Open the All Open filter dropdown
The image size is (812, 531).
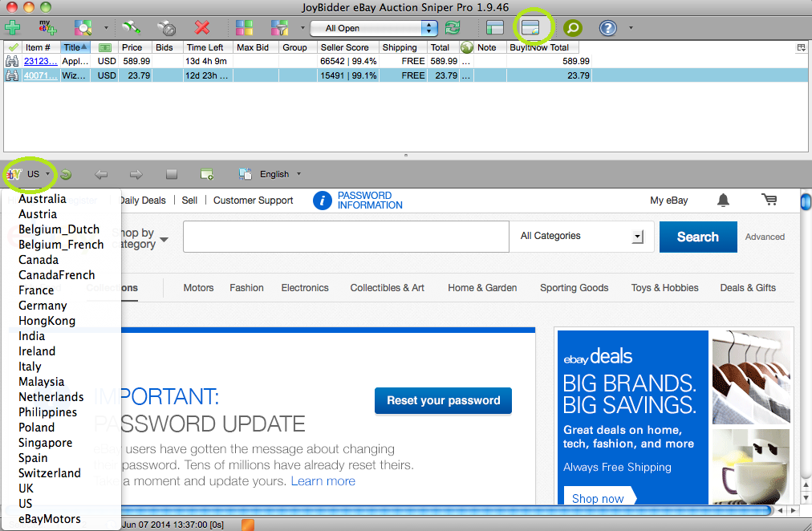pyautogui.click(x=374, y=28)
